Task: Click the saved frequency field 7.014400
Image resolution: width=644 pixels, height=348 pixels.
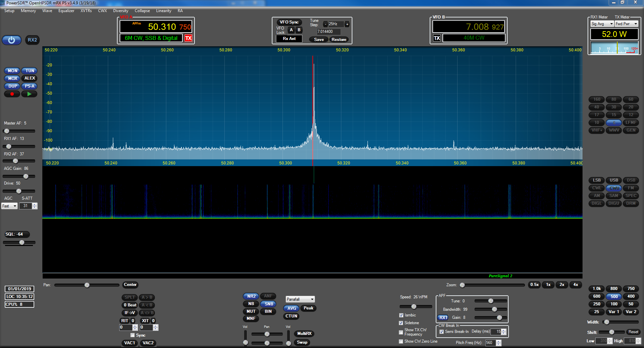Action: click(x=329, y=32)
